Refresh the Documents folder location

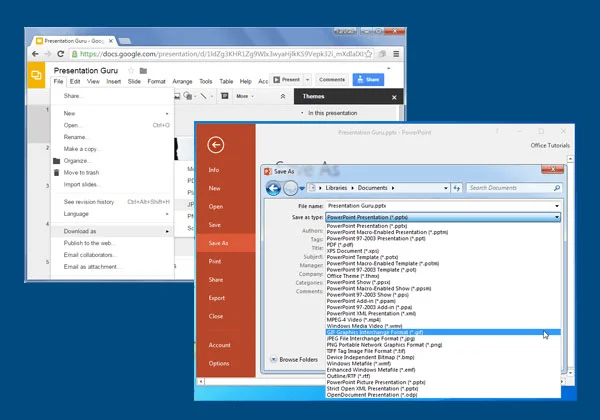pyautogui.click(x=457, y=188)
